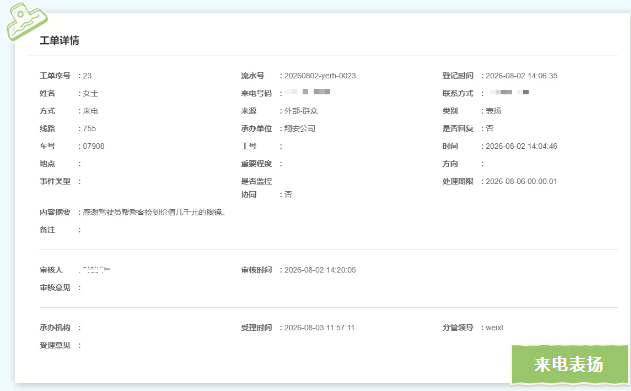This screenshot has width=631, height=391.
Task: Click the 审核意见 label
Action: (x=55, y=288)
